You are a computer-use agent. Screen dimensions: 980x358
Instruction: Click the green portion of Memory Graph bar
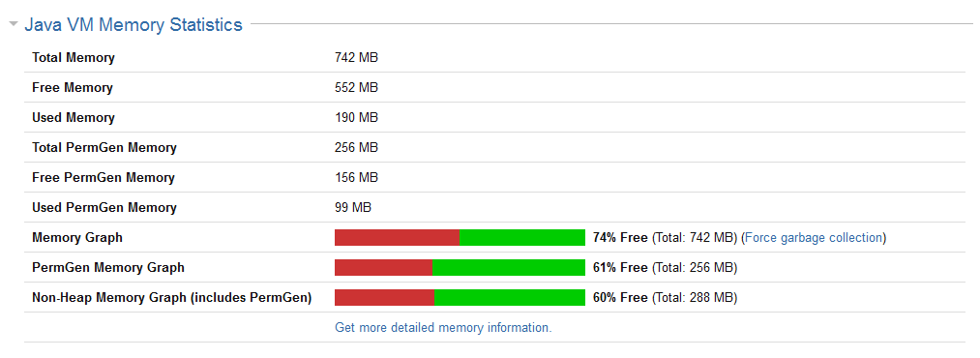coord(522,237)
